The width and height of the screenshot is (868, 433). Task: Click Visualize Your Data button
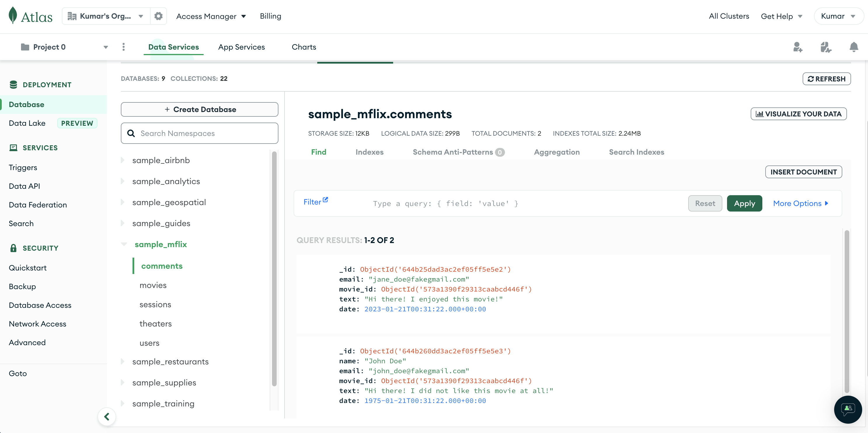point(799,114)
